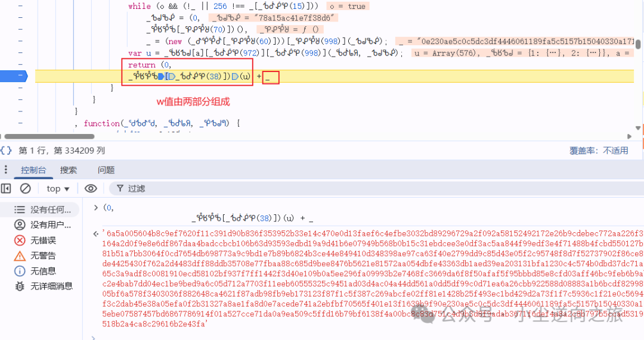Toggle gutter breakpoint on the var u line

tap(20, 52)
